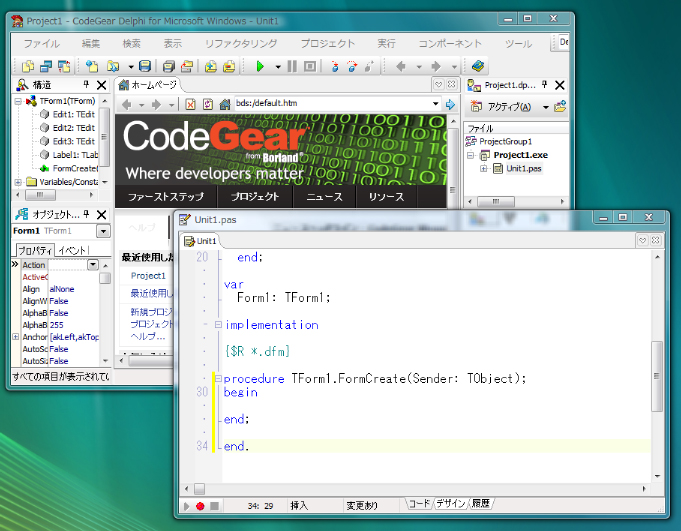
Task: Click the blue Go arrow beside address bar
Action: pos(450,104)
